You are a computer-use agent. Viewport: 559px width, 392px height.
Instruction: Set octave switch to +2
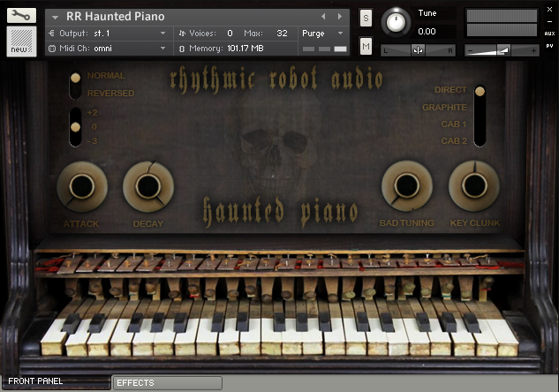93,113
